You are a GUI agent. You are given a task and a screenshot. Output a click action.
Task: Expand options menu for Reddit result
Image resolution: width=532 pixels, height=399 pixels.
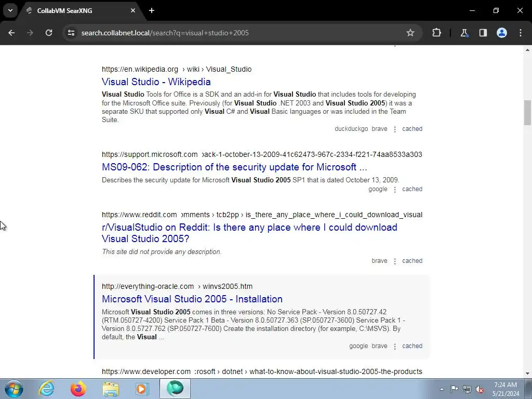[x=395, y=261]
